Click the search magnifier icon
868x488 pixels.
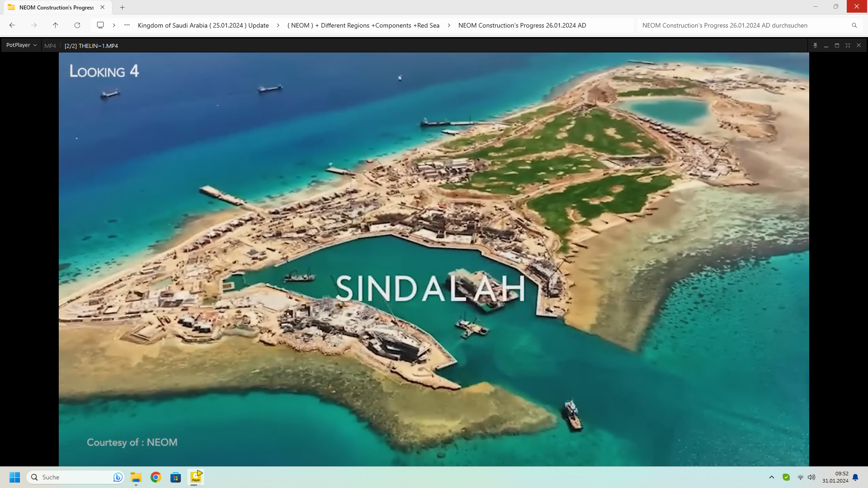[x=854, y=25]
